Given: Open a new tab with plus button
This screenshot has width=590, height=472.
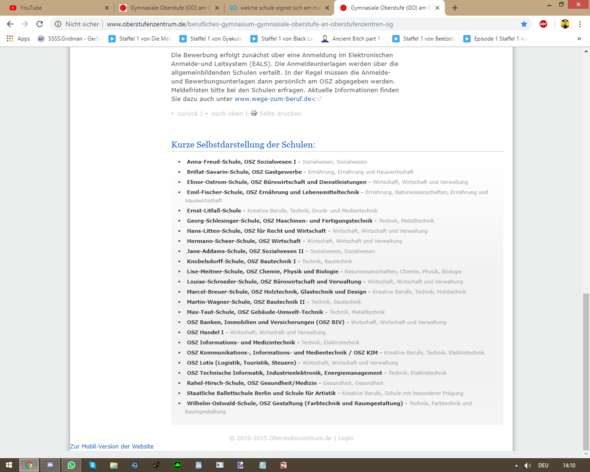Looking at the screenshot, I should pos(455,8).
